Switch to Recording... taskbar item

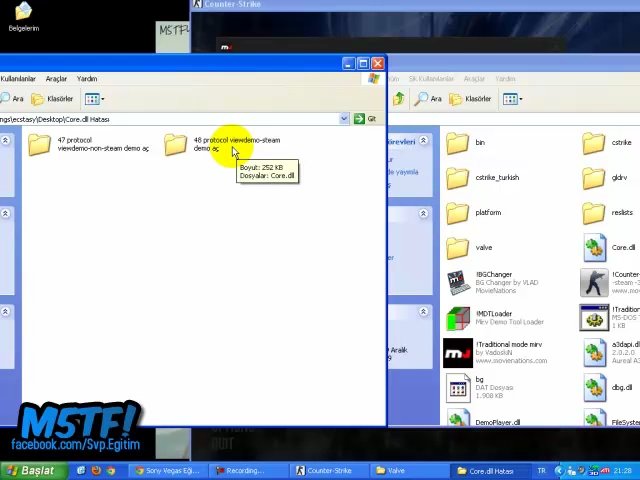248,471
